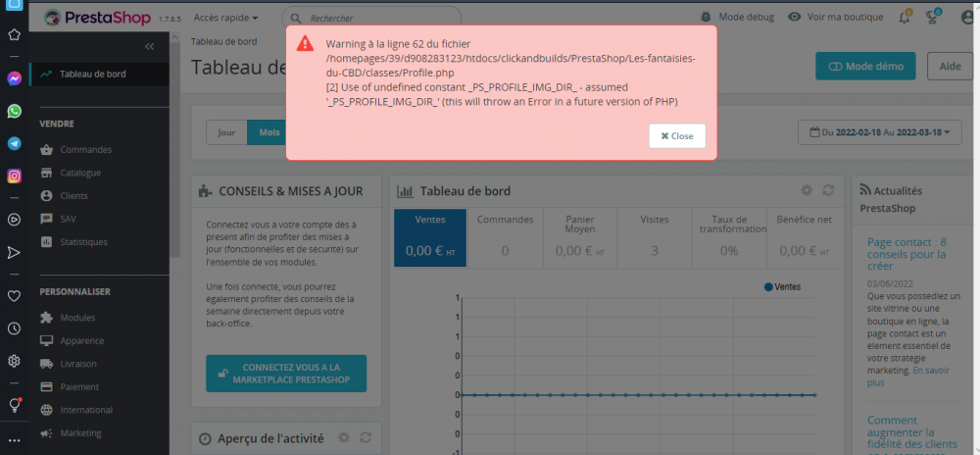Select the Mois period tab

tap(269, 132)
